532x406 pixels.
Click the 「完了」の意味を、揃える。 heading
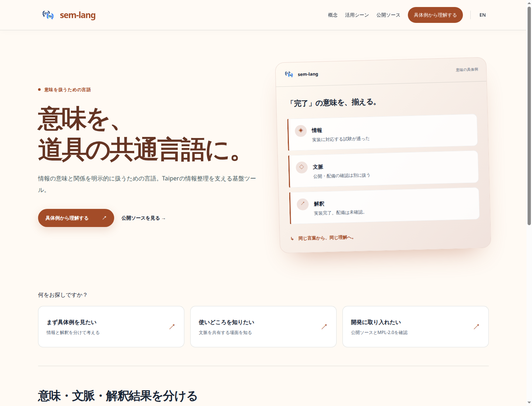pyautogui.click(x=333, y=103)
